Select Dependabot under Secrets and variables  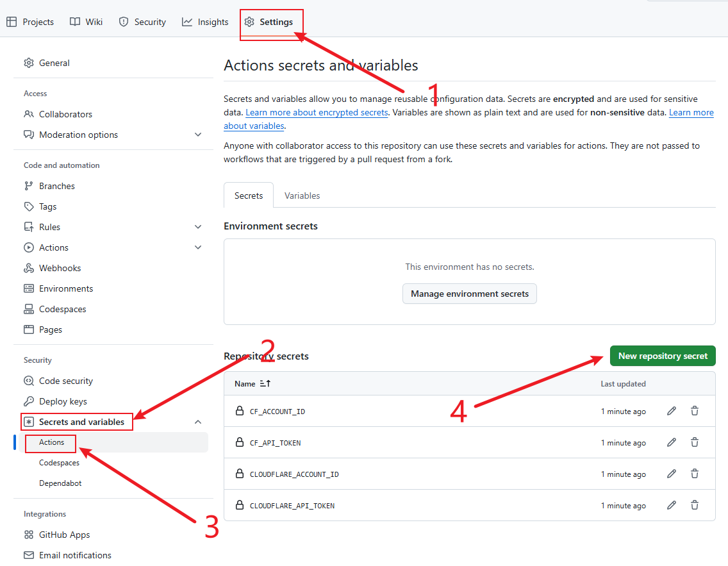[60, 483]
